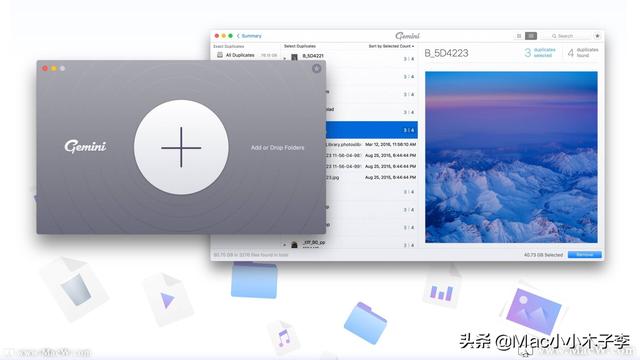640x360 pixels.
Task: Select the highlighted blue duplicate group row
Action: [371, 130]
